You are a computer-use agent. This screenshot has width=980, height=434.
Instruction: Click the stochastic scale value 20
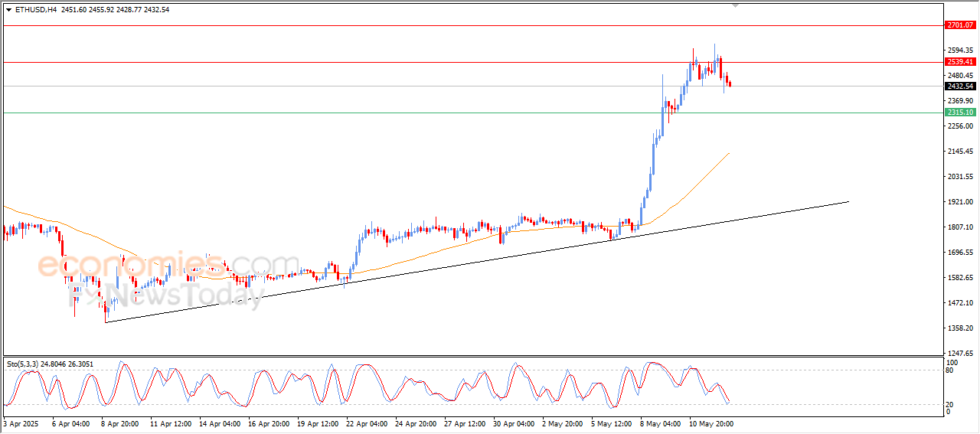pos(951,404)
